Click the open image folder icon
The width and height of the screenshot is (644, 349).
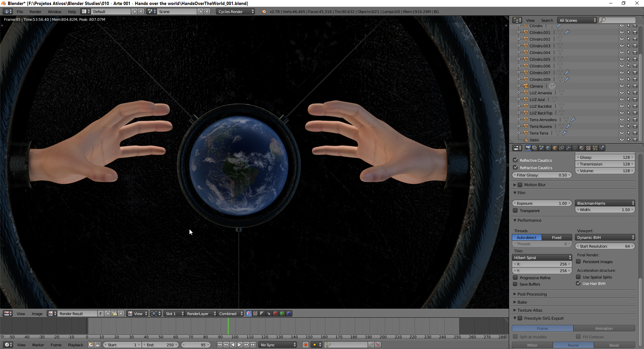point(114,313)
